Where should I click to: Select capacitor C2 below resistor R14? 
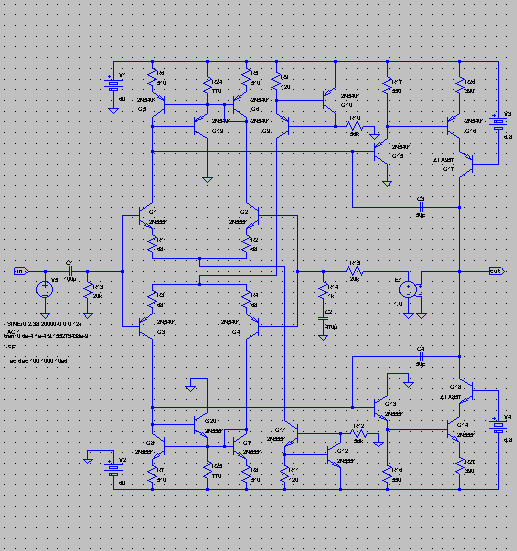pos(323,319)
